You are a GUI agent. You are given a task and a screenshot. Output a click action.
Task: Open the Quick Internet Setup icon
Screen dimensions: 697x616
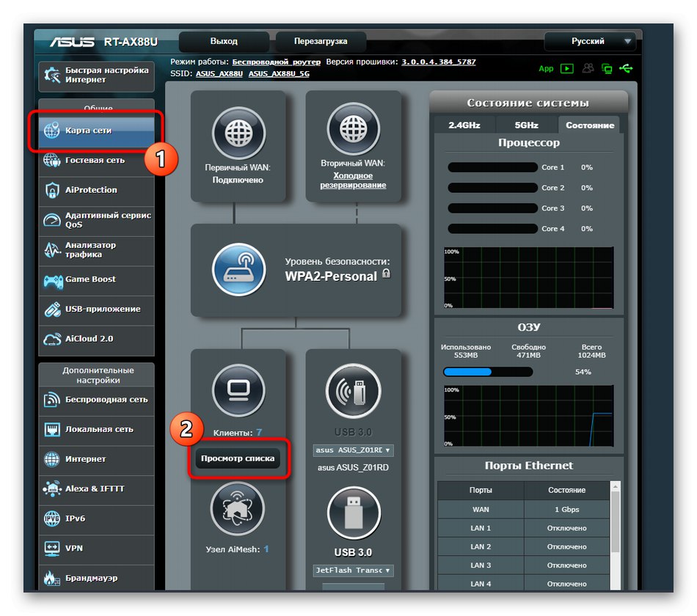tap(52, 75)
